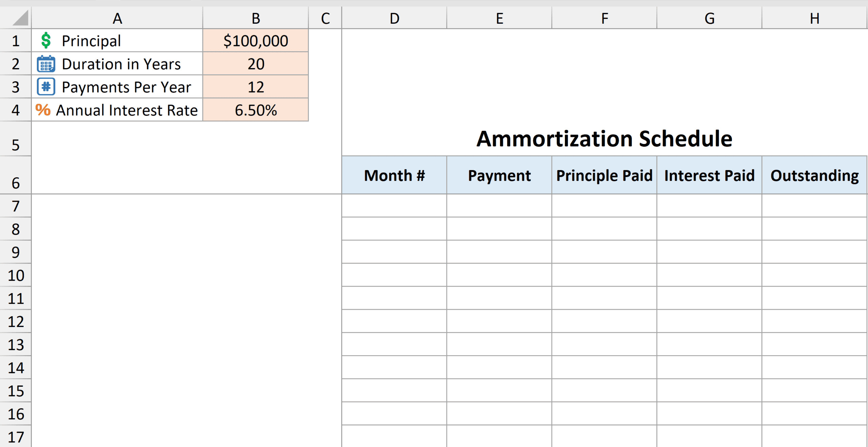This screenshot has width=868, height=447.
Task: Select the payments per year value 12
Action: [x=256, y=87]
